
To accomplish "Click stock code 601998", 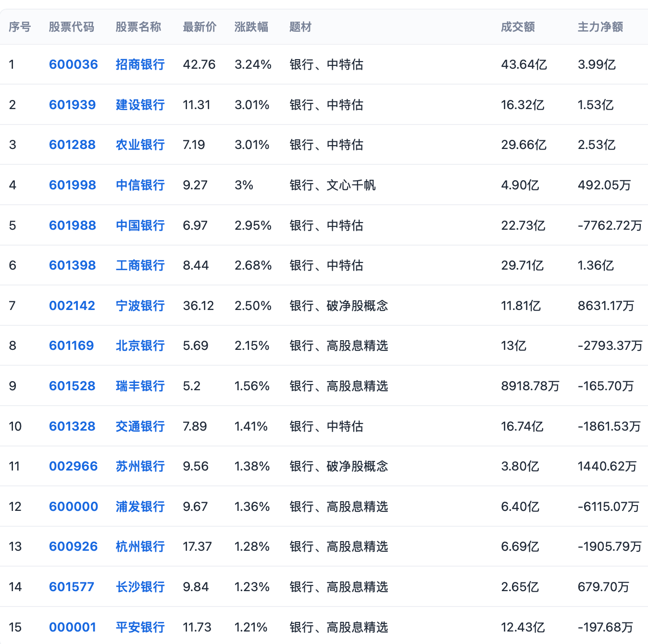I will pyautogui.click(x=73, y=185).
